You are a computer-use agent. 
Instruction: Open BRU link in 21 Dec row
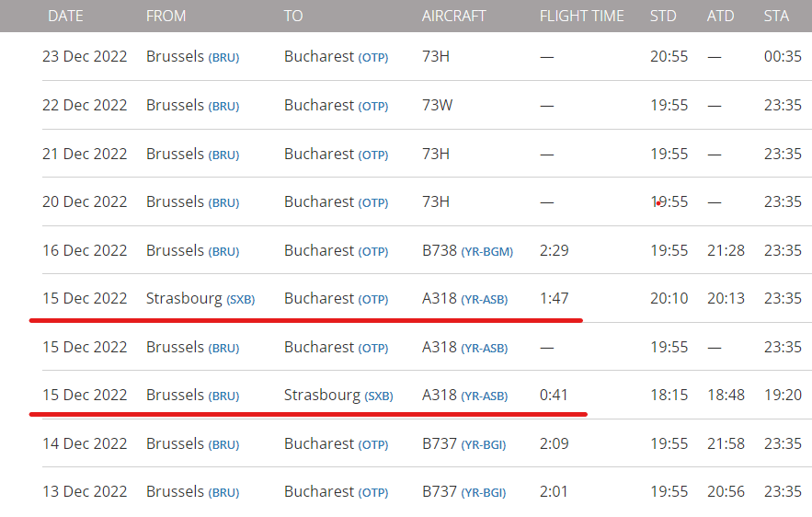click(x=223, y=155)
